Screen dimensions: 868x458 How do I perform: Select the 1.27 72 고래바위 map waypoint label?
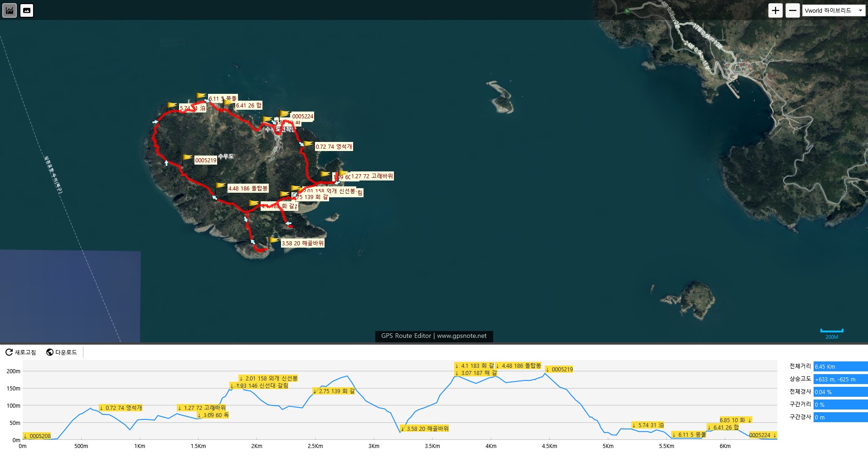click(x=372, y=176)
